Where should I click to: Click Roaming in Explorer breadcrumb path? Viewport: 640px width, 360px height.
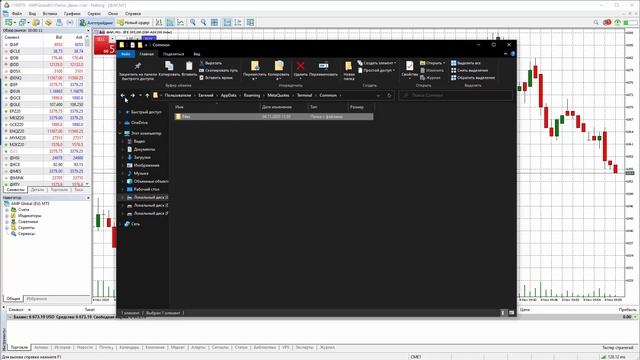click(252, 96)
